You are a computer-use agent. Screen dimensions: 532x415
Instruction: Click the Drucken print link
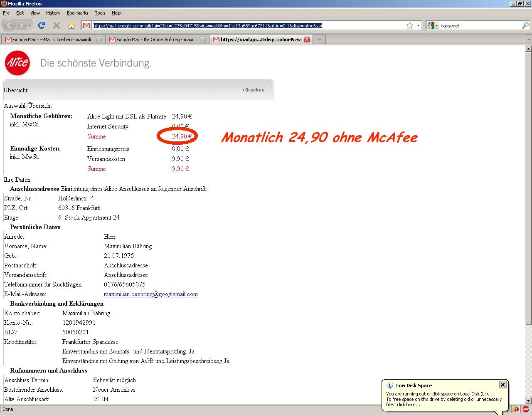click(254, 90)
